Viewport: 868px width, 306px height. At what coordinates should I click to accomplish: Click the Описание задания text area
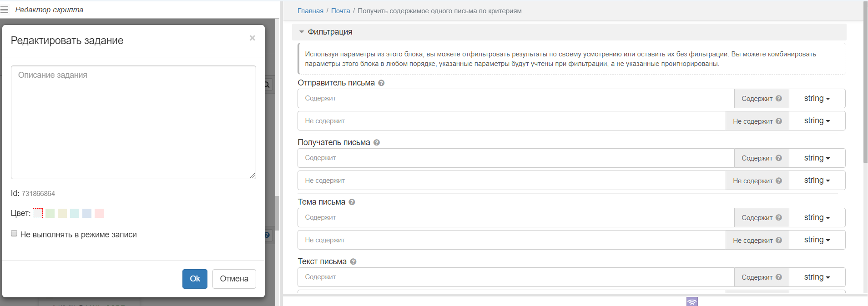coord(133,122)
